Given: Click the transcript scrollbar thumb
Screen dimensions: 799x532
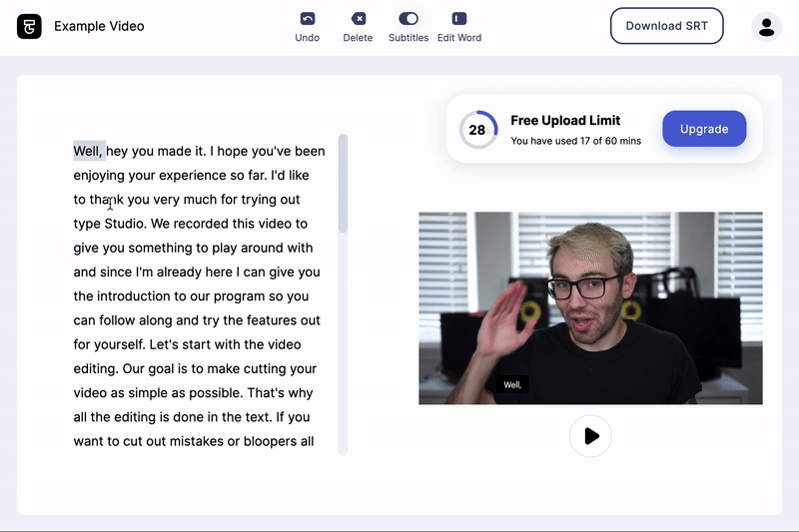Looking at the screenshot, I should point(343,184).
